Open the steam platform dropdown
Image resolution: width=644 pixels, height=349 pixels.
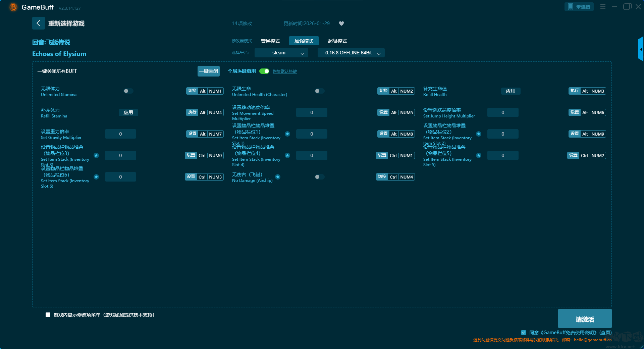pyautogui.click(x=281, y=53)
